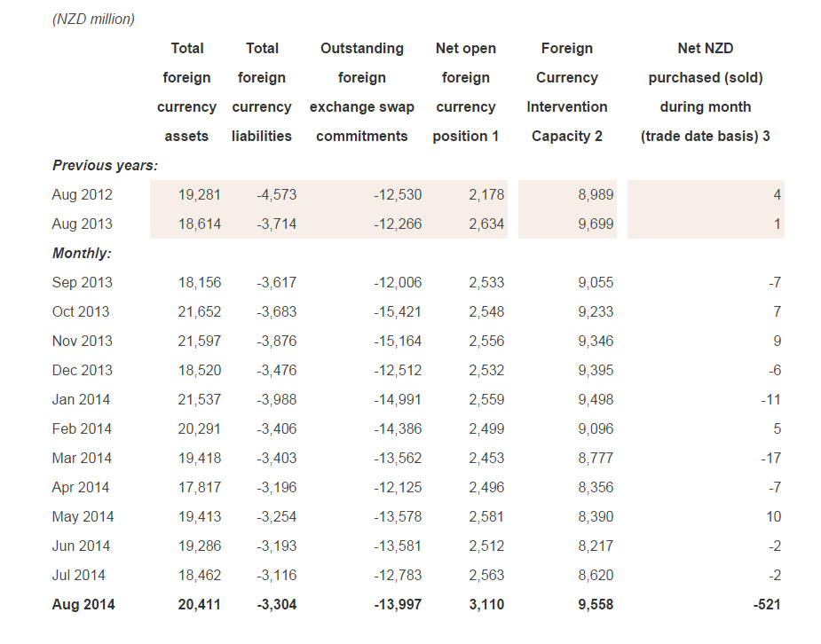821x644 pixels.
Task: Click the "Net open foreign currency position 1" header
Action: tap(466, 92)
